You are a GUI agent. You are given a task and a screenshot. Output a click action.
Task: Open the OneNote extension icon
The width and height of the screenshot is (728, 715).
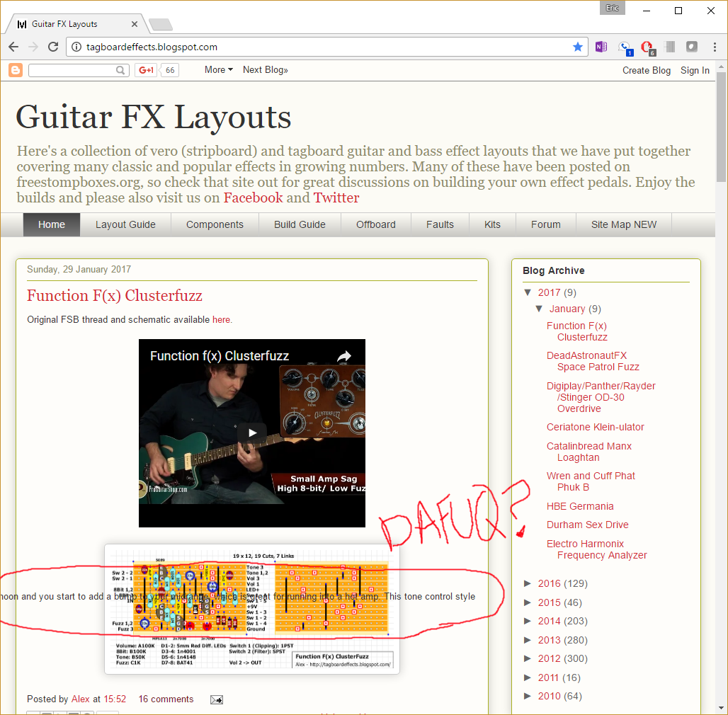pos(601,47)
